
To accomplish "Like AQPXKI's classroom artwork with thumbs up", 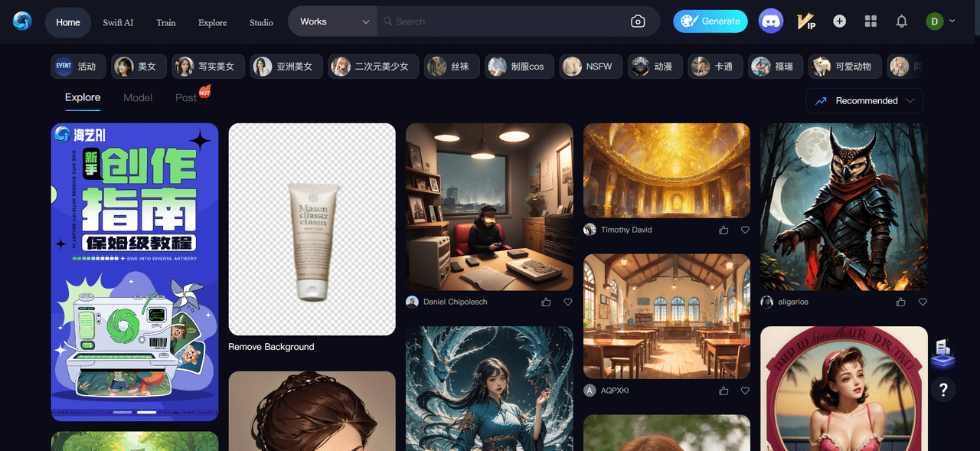I will (724, 391).
